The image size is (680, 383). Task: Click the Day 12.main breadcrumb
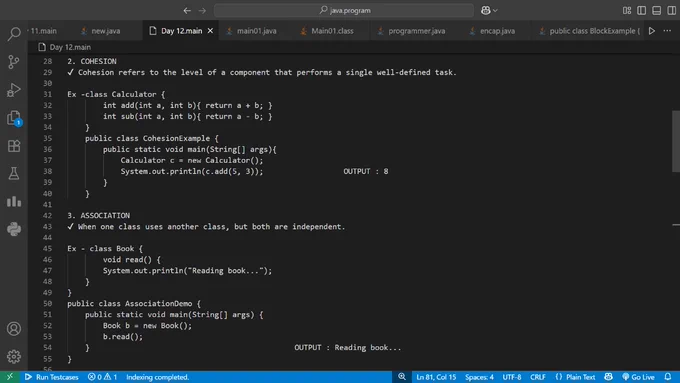[x=70, y=47]
